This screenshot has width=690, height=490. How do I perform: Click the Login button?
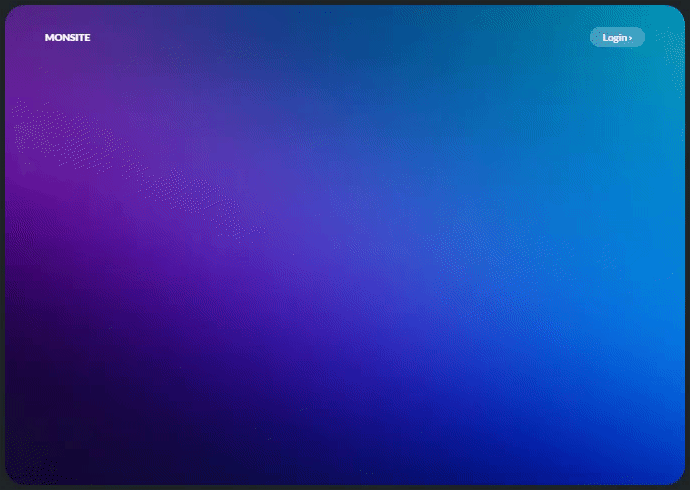616,37
